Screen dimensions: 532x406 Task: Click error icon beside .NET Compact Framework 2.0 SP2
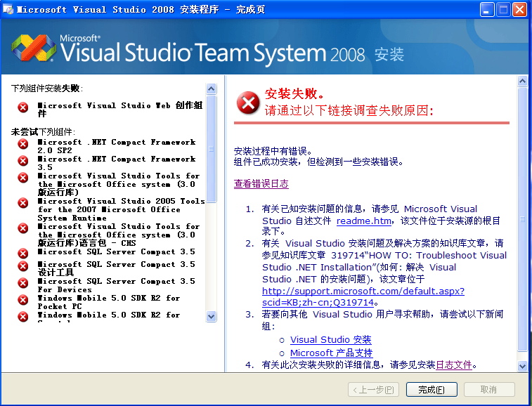(23, 144)
